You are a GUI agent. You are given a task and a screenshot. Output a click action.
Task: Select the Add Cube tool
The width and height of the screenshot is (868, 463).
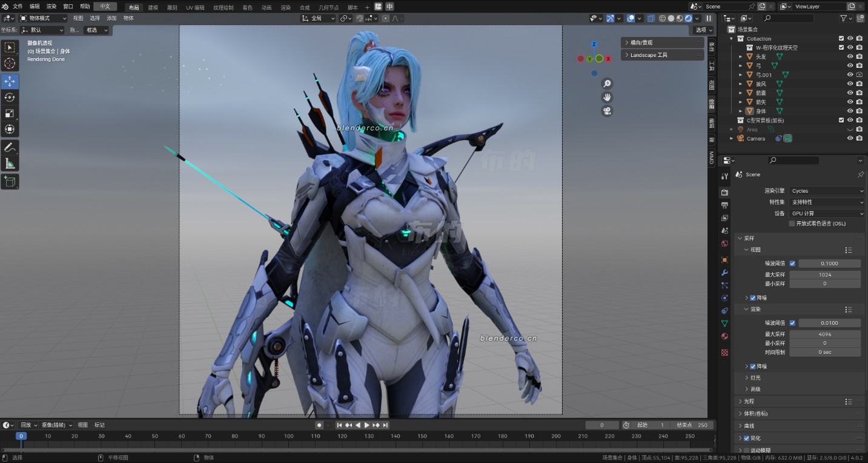point(10,182)
